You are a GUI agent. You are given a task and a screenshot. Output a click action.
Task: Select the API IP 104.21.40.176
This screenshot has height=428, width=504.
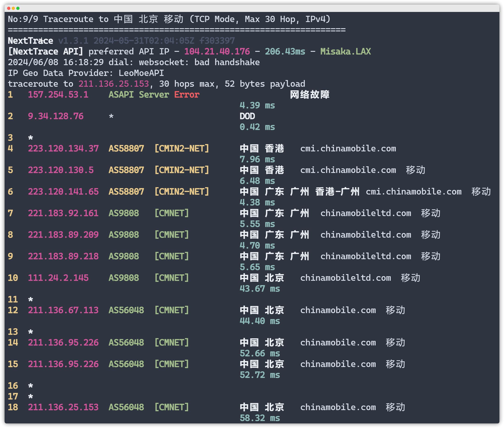point(217,51)
